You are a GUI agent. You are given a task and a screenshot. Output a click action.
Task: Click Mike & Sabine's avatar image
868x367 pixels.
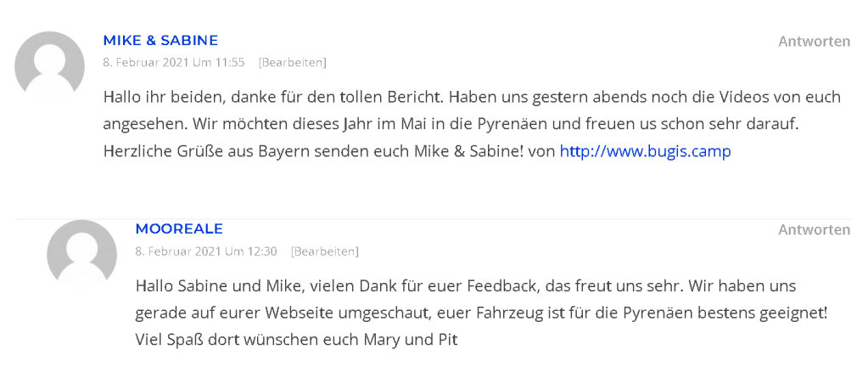(x=50, y=66)
